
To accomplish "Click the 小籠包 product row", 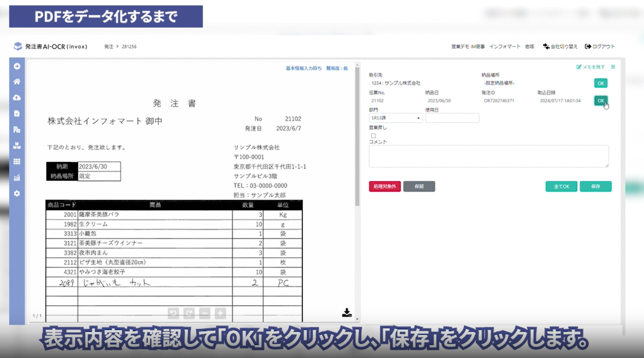I will [174, 234].
